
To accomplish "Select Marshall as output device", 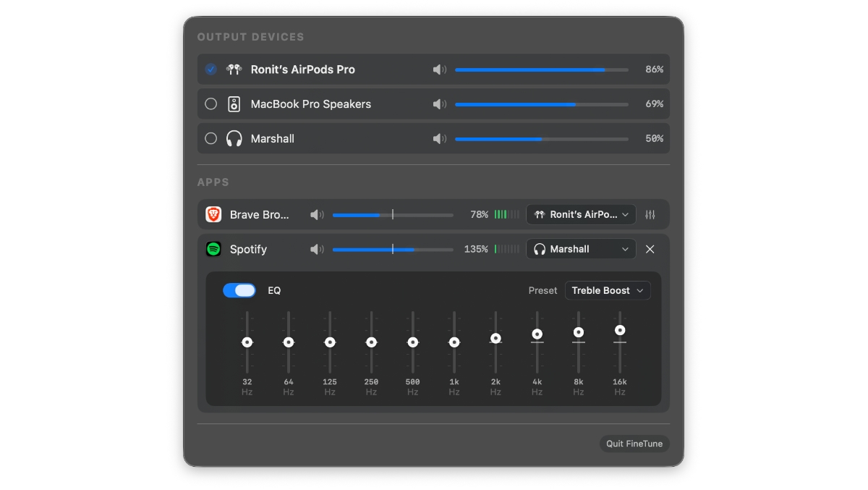I will [x=210, y=139].
